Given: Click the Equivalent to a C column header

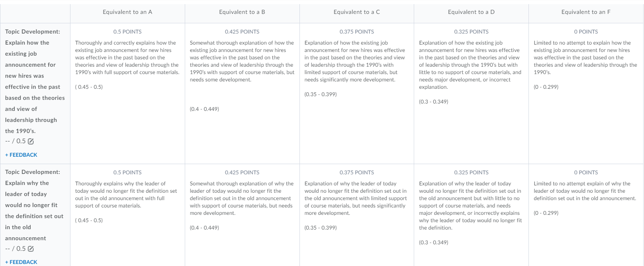Looking at the screenshot, I should pyautogui.click(x=357, y=12).
